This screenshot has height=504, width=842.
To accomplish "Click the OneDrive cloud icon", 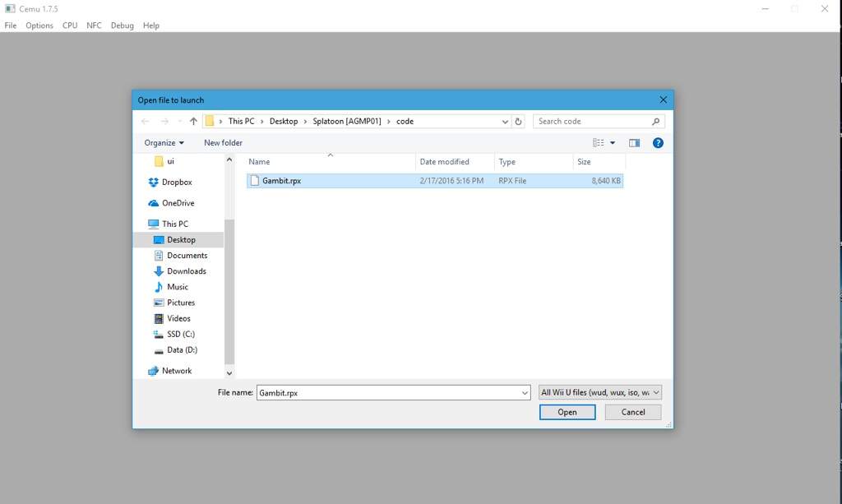I will [x=154, y=203].
